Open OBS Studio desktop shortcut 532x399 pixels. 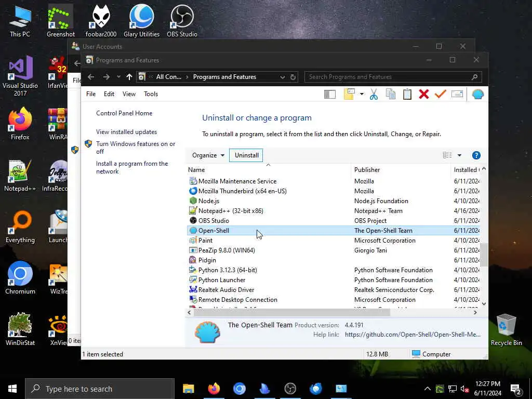(x=182, y=20)
